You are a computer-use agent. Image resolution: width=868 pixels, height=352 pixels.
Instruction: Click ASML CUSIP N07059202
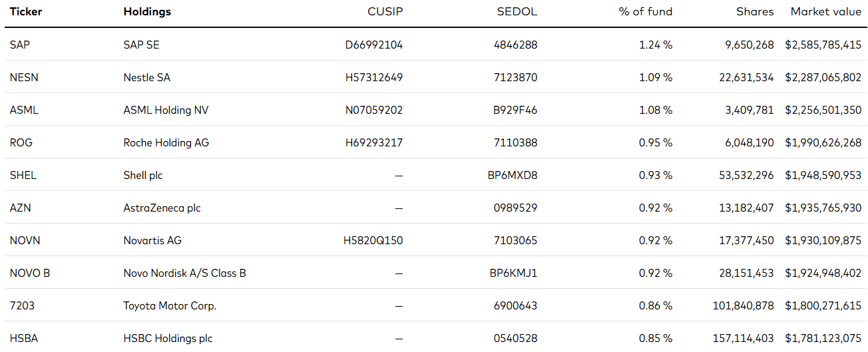374,110
